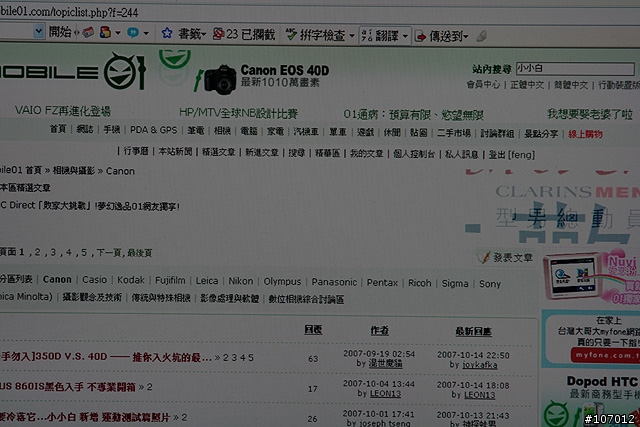Open the HP/MTV全球NB設計比賽 headline

[238, 113]
